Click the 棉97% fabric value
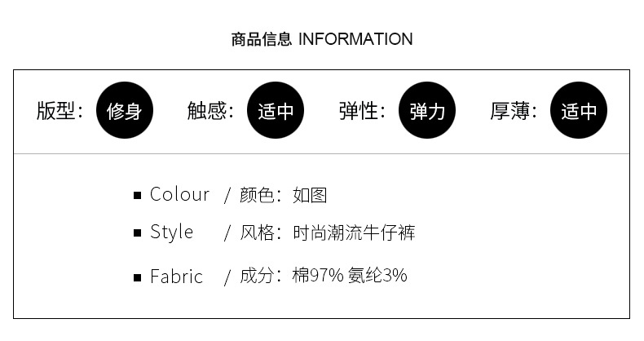The height and width of the screenshot is (341, 644). tap(318, 276)
